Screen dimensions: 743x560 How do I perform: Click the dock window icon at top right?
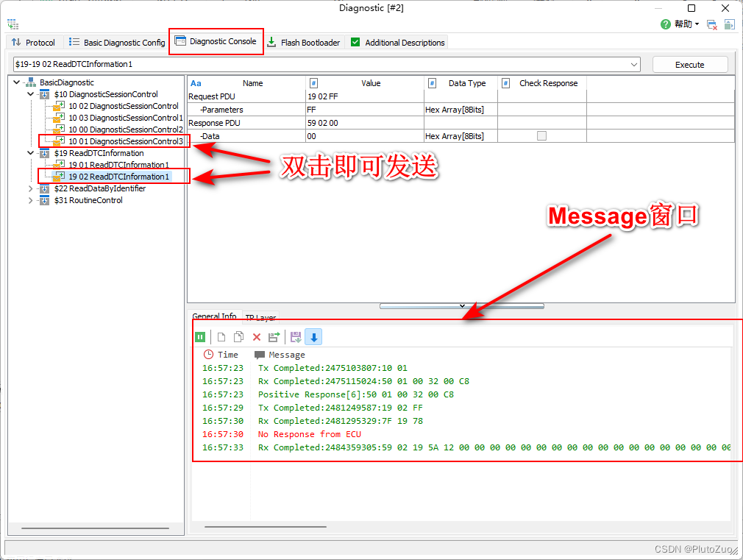click(x=729, y=25)
